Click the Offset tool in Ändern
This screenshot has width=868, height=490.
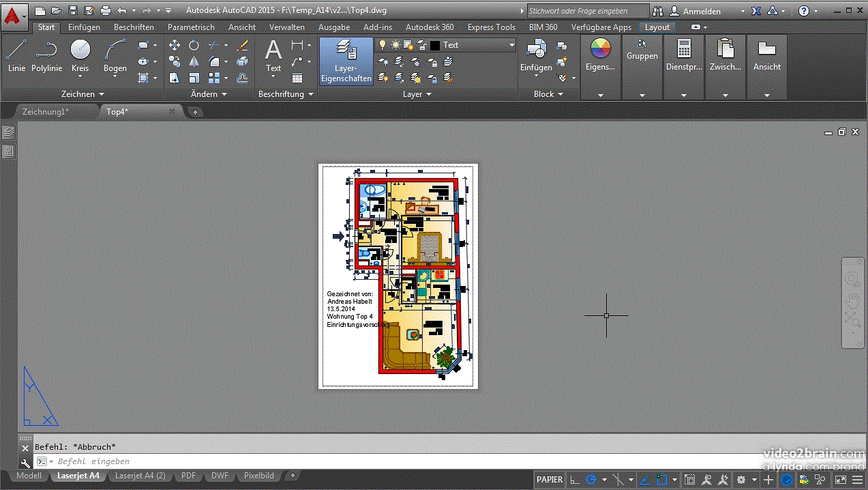coord(242,78)
